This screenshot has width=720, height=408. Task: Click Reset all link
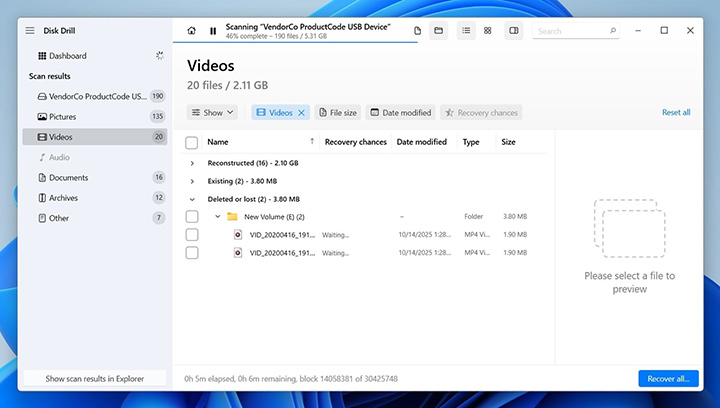point(676,112)
